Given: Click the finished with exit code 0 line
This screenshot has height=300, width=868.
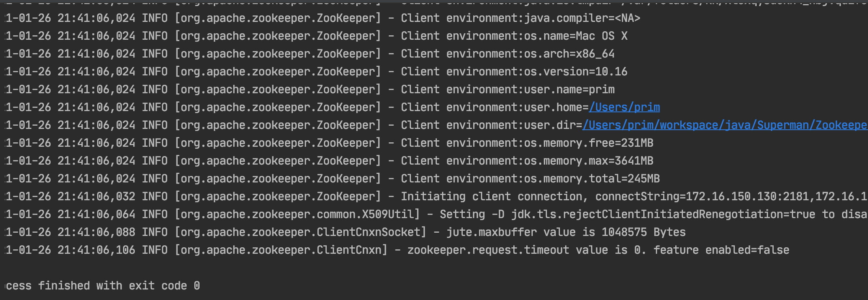Looking at the screenshot, I should click(x=103, y=286).
